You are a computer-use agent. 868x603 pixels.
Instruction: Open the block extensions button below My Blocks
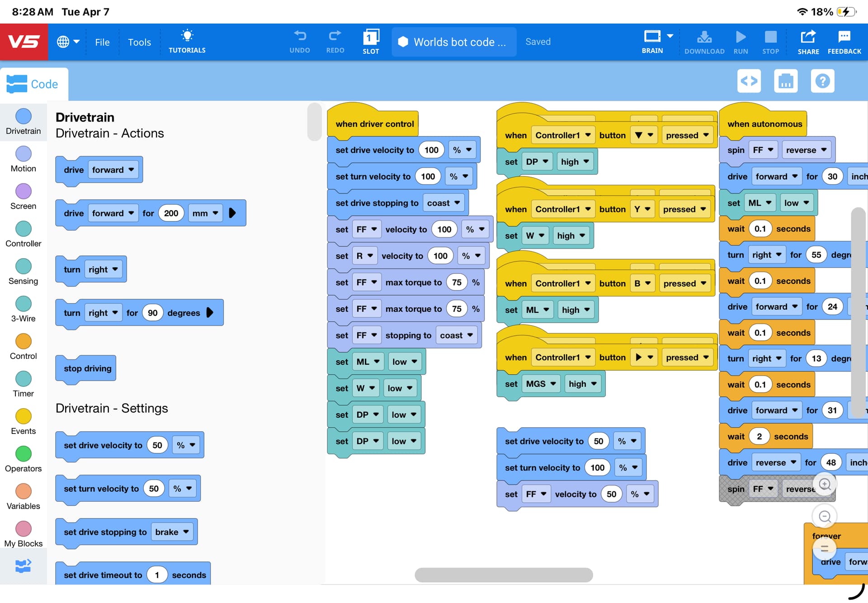coord(23,565)
